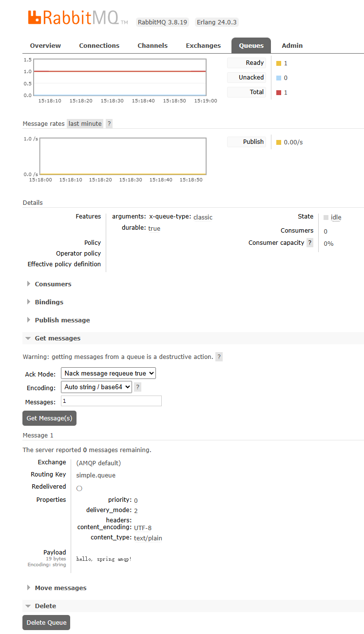Click the Total red color swatch
Image resolution: width=364 pixels, height=634 pixels.
279,93
